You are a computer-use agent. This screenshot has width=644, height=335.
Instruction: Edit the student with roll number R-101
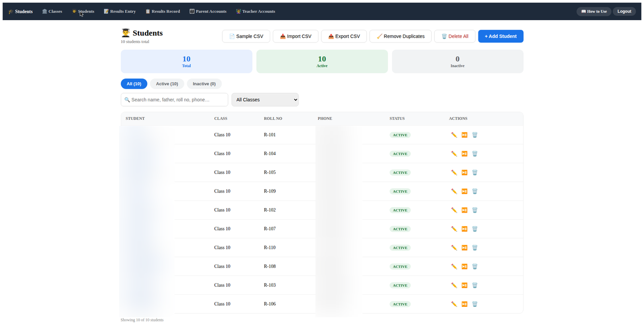[x=454, y=135]
